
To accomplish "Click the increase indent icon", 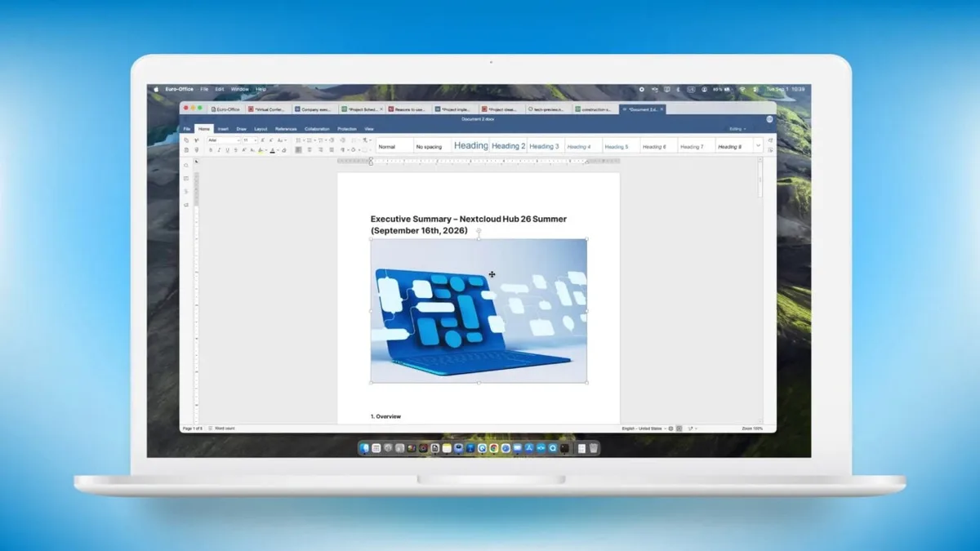I will [x=343, y=140].
